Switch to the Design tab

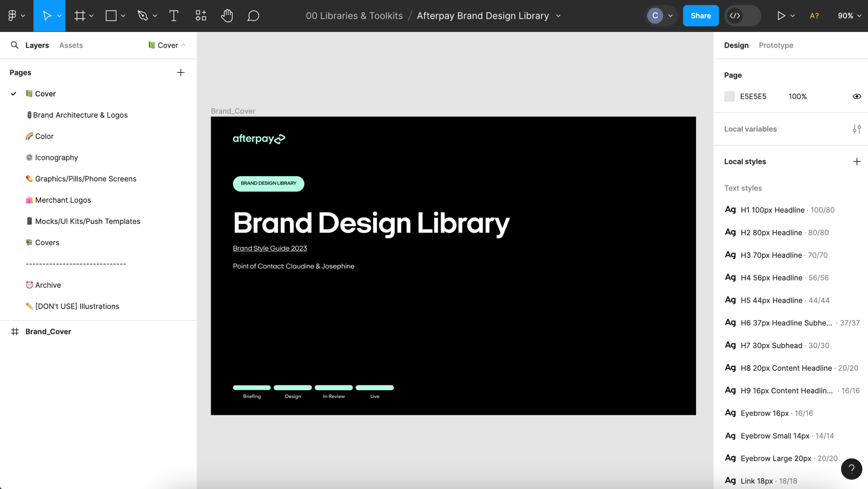click(736, 45)
